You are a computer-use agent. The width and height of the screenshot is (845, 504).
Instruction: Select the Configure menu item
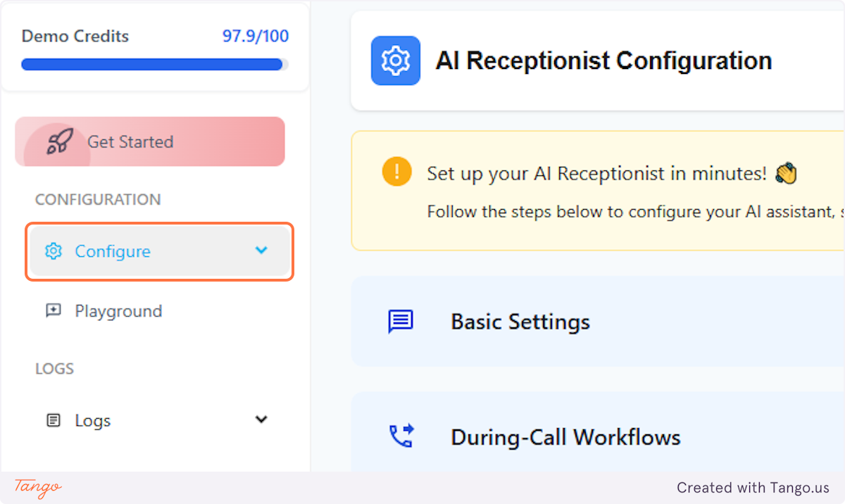(160, 251)
